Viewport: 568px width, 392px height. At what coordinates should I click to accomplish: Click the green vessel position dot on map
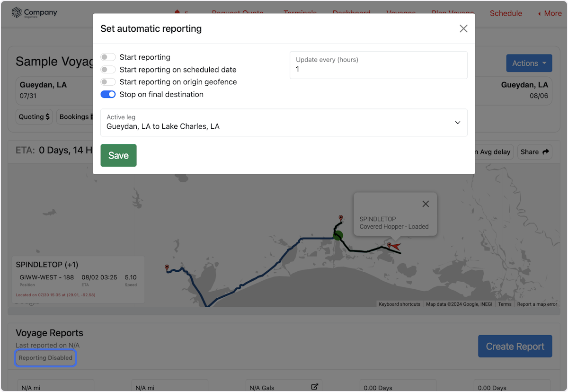(338, 235)
